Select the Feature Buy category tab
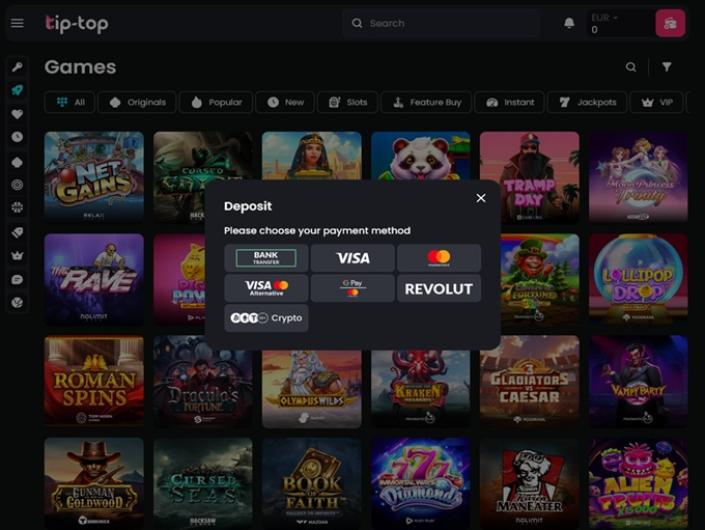Image resolution: width=705 pixels, height=530 pixels. [427, 102]
